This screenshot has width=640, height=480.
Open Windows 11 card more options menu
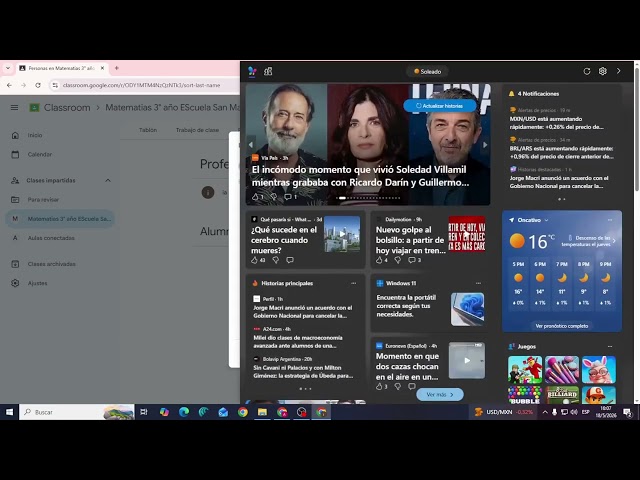tap(478, 283)
